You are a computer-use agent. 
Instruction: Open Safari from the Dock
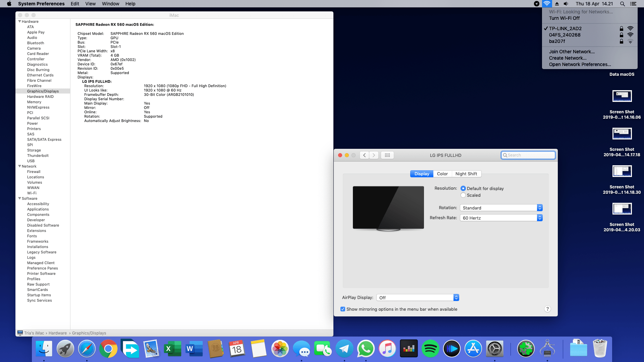point(87,349)
